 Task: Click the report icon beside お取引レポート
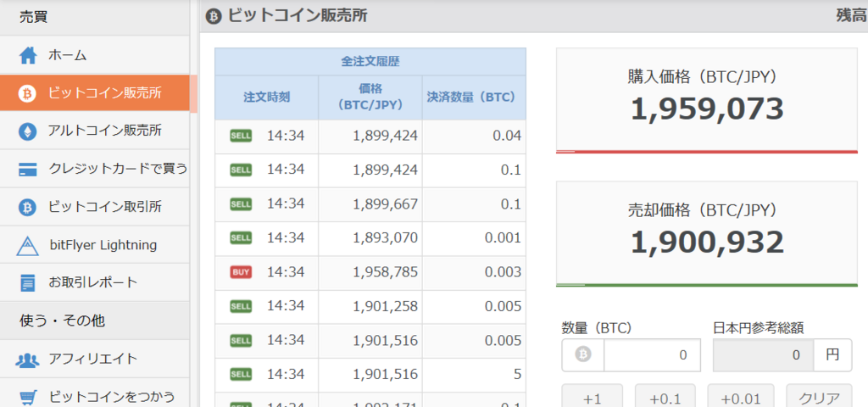tap(27, 282)
